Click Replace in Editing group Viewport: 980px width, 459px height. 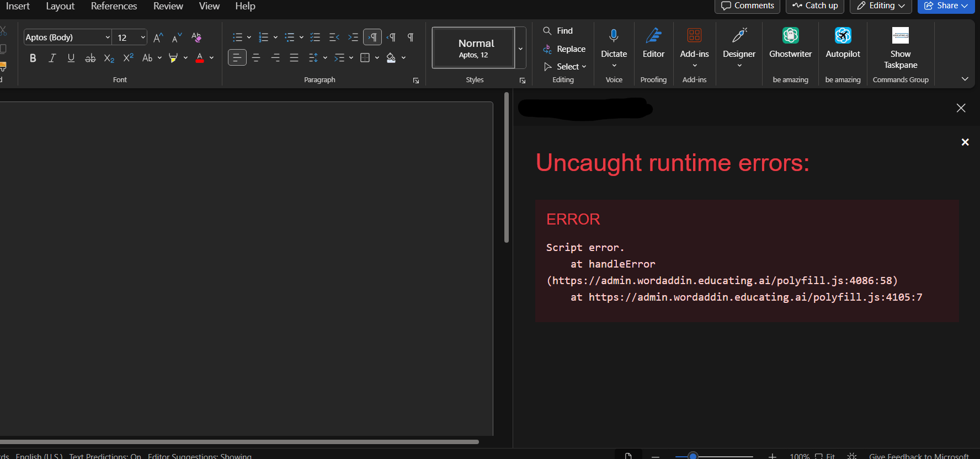coord(564,49)
